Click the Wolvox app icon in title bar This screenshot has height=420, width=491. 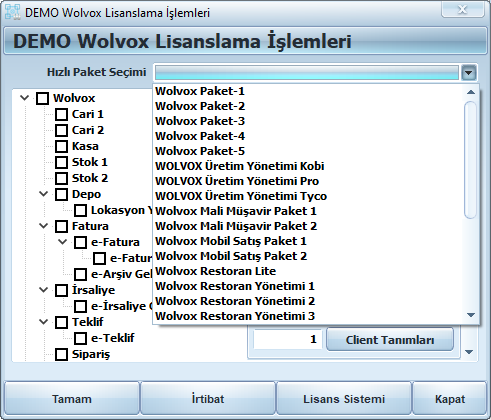coord(13,12)
